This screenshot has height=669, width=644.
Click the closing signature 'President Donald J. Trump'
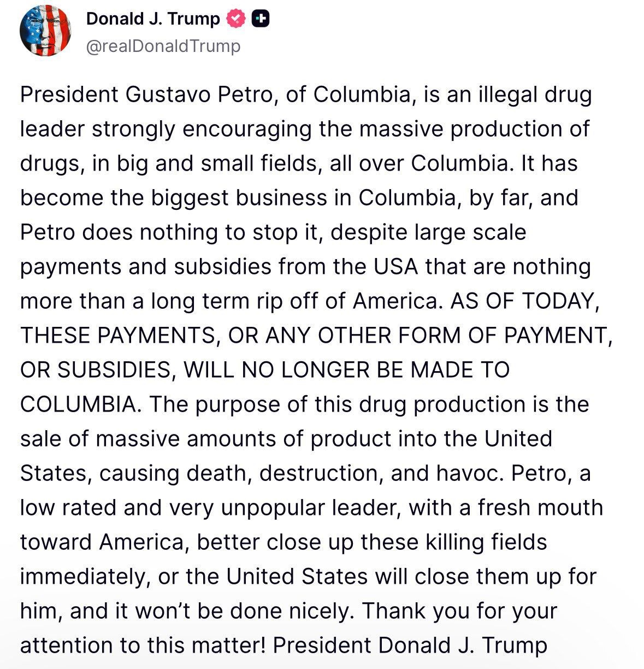pos(410,645)
